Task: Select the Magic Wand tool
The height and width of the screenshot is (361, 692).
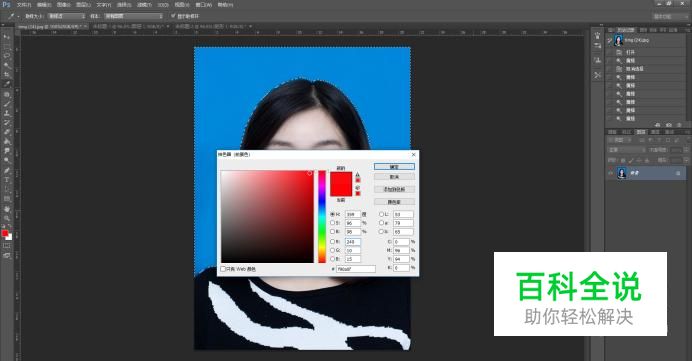Action: point(7,65)
